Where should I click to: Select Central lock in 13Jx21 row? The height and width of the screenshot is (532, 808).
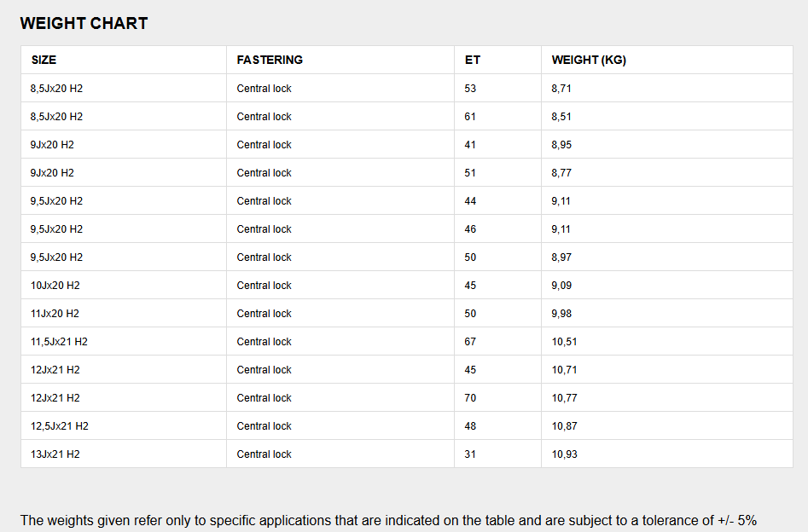[264, 454]
